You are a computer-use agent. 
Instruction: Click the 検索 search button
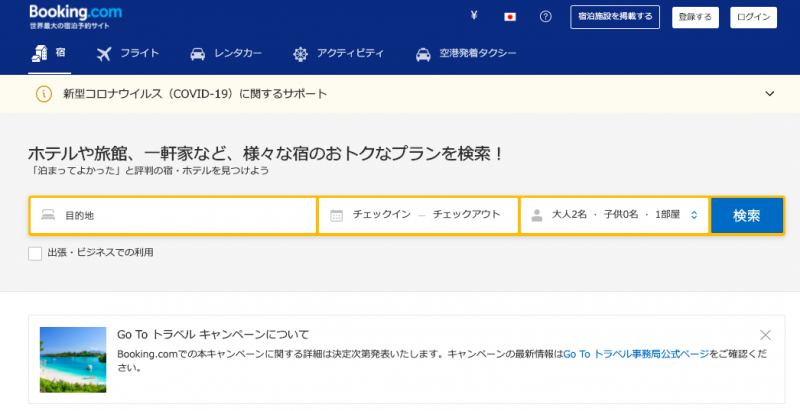point(746,215)
